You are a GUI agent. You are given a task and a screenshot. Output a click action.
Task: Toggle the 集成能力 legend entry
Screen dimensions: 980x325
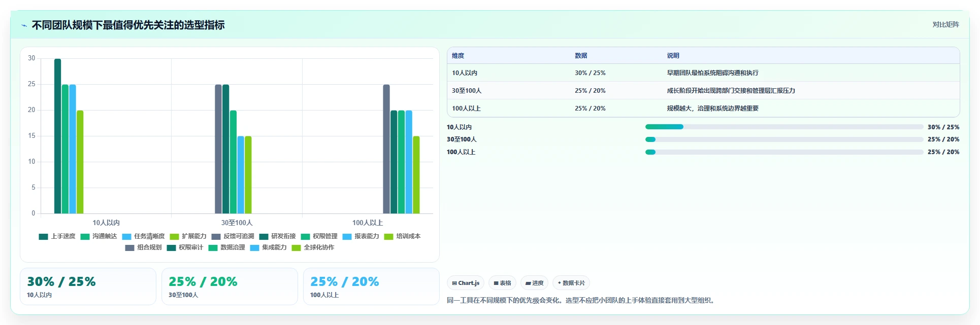pos(268,247)
